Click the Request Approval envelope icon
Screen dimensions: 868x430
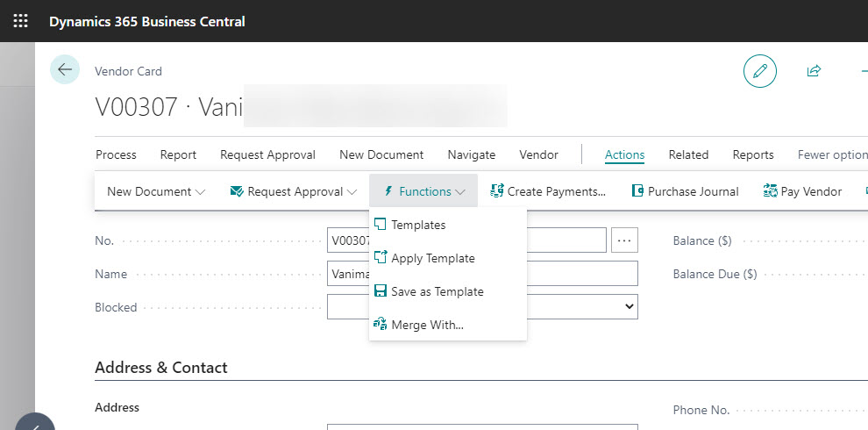click(x=237, y=191)
